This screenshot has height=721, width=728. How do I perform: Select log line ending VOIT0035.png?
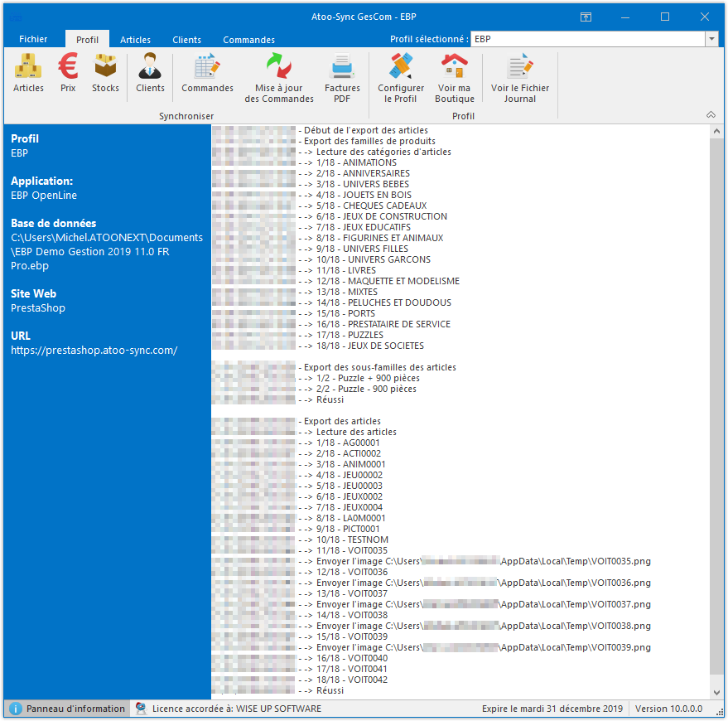coord(475,561)
